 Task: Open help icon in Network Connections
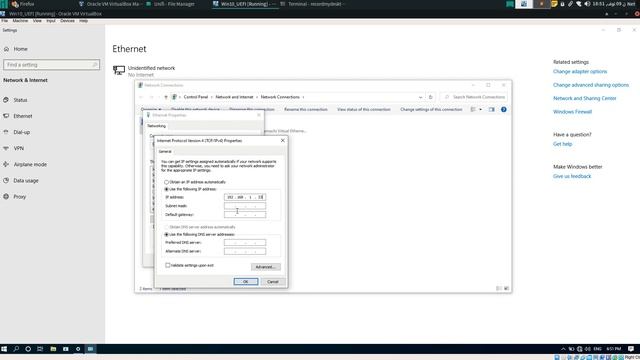(x=504, y=109)
